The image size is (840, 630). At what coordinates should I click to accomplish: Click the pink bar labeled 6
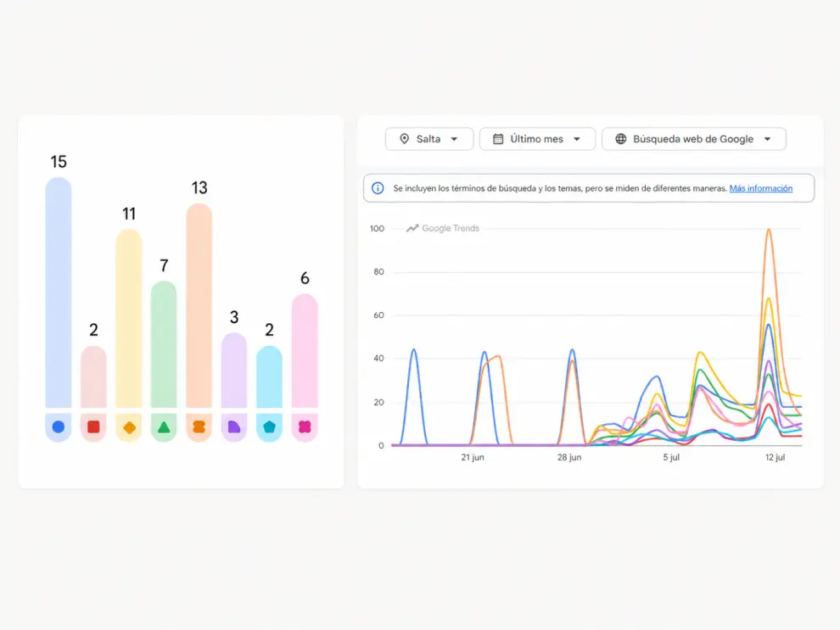click(x=305, y=351)
